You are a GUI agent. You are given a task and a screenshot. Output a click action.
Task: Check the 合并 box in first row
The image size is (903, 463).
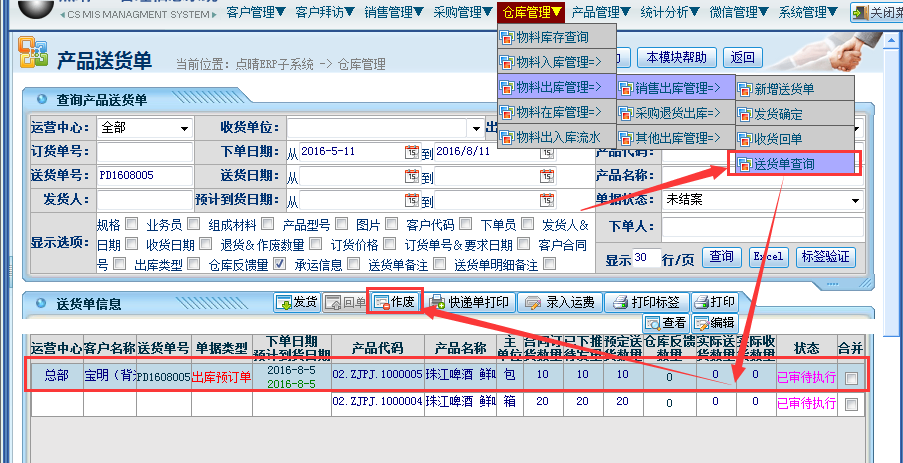[x=851, y=378]
